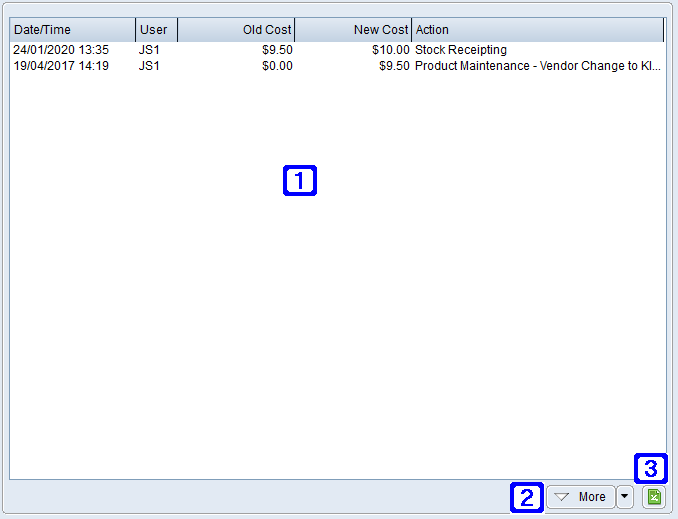Click the Old Cost column header

point(237,30)
